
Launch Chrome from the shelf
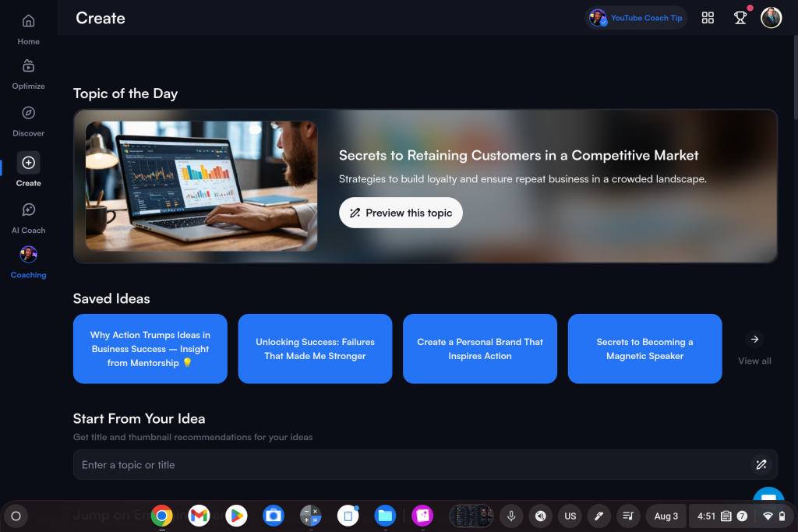[162, 516]
